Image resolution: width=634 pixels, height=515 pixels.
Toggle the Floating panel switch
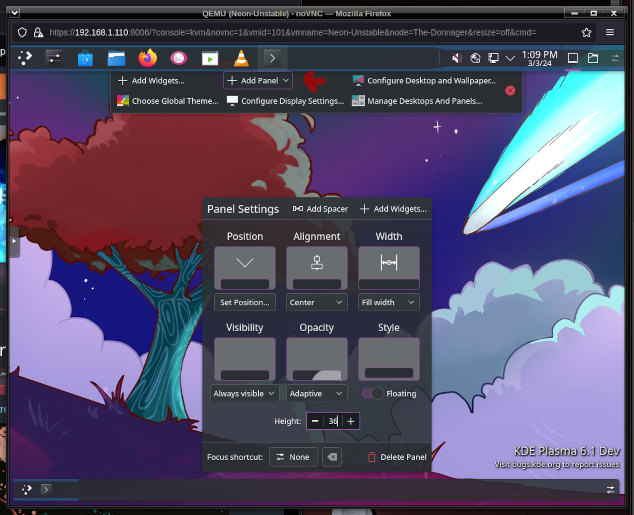point(372,393)
